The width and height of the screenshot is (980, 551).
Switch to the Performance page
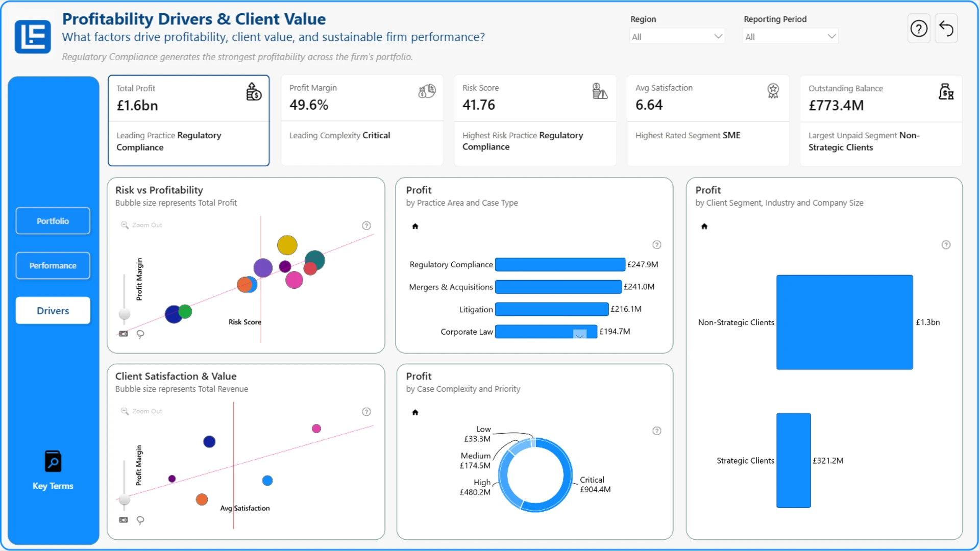pos(53,265)
